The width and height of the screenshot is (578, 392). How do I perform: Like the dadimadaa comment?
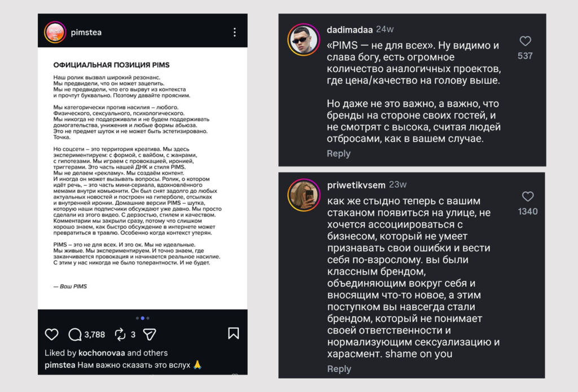(x=525, y=41)
